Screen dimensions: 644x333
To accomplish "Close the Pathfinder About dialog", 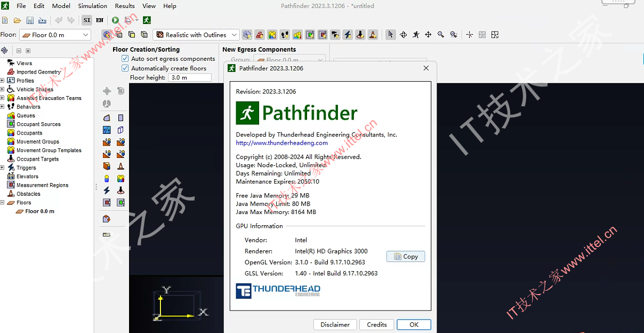I will coord(426,68).
